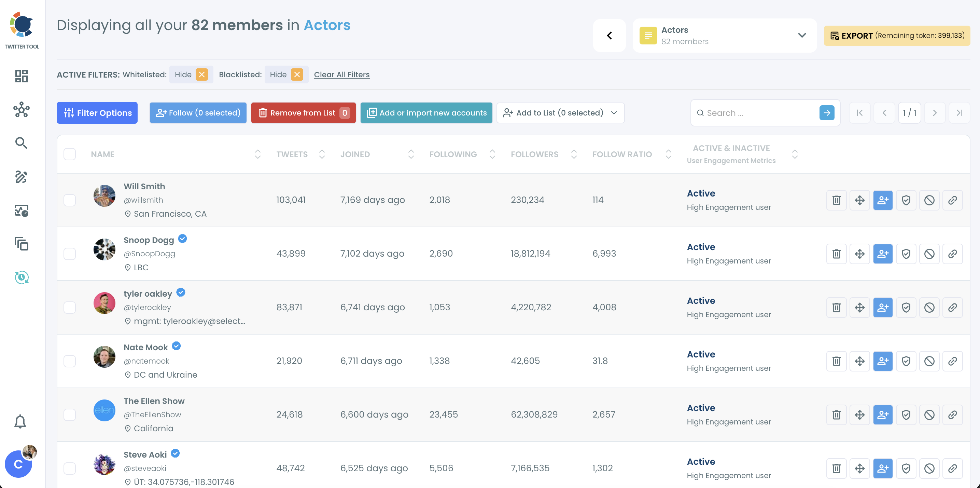This screenshot has width=980, height=488.
Task: Open Add to List dropdown
Action: [560, 113]
